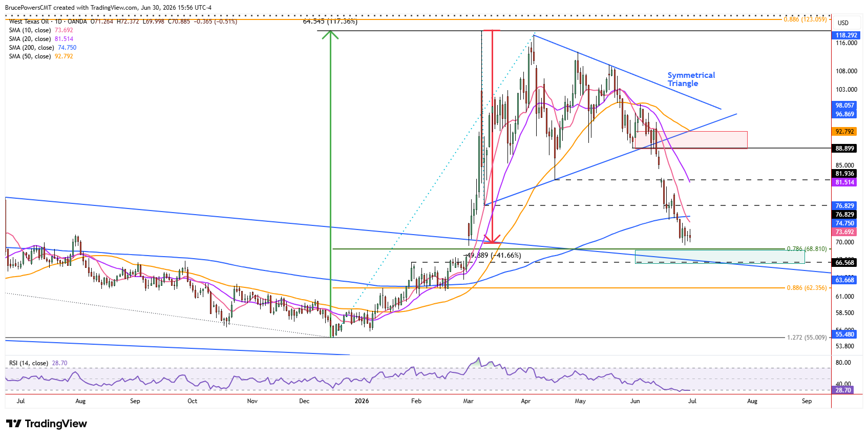Click the 1.272 (55.009) Fibonacci label
The width and height of the screenshot is (868, 439).
point(807,338)
